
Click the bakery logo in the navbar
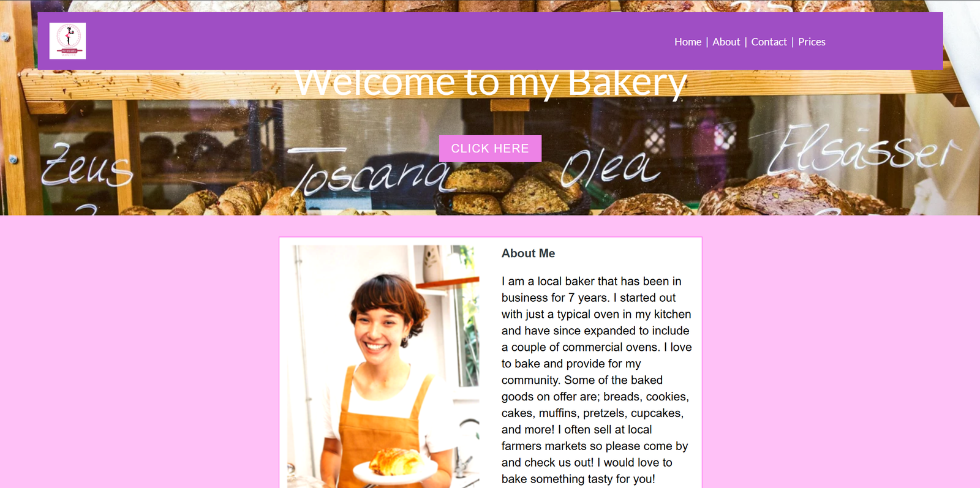[x=67, y=41]
